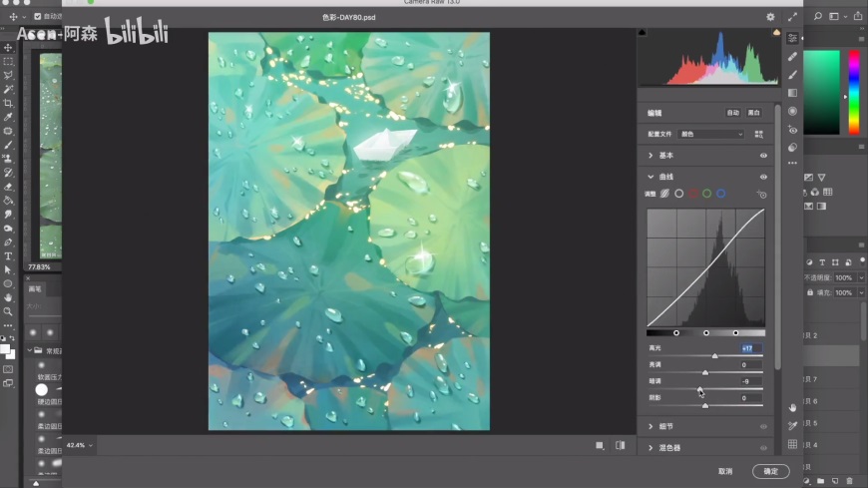Image resolution: width=868 pixels, height=488 pixels.
Task: Open fill 100% dropdown in Layers panel
Action: (x=861, y=292)
